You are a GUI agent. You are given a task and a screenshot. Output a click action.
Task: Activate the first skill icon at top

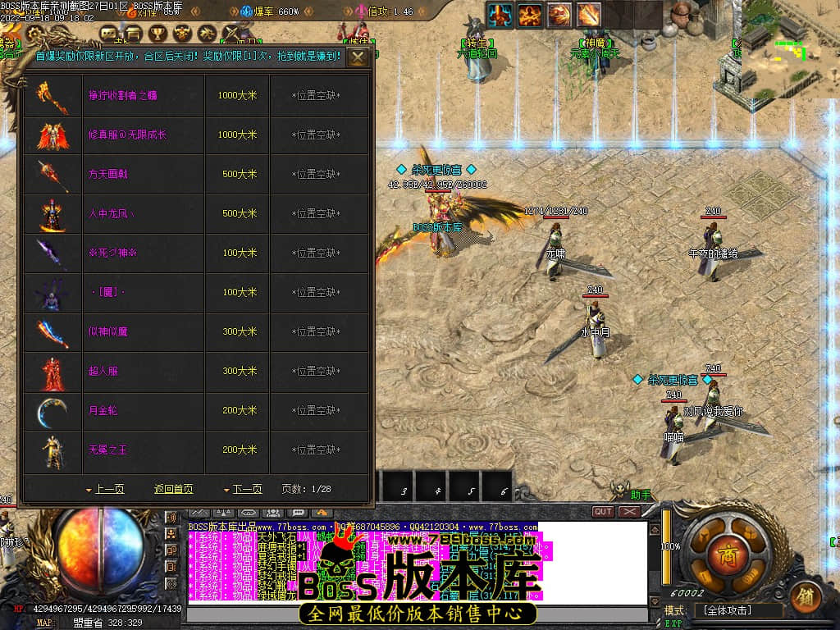coord(500,14)
